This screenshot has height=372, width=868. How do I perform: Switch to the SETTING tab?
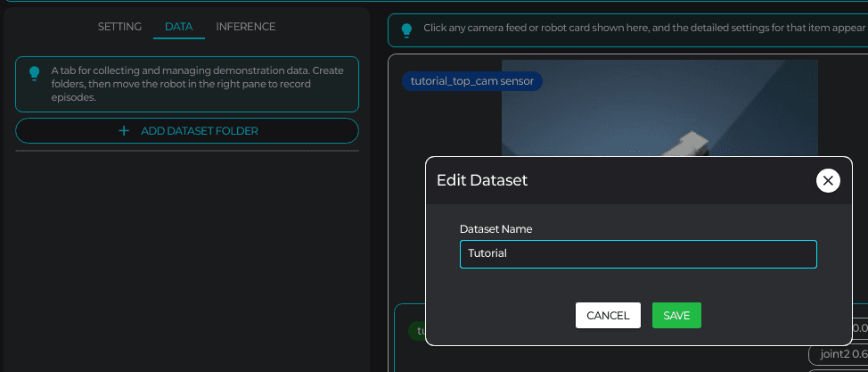[x=119, y=27]
